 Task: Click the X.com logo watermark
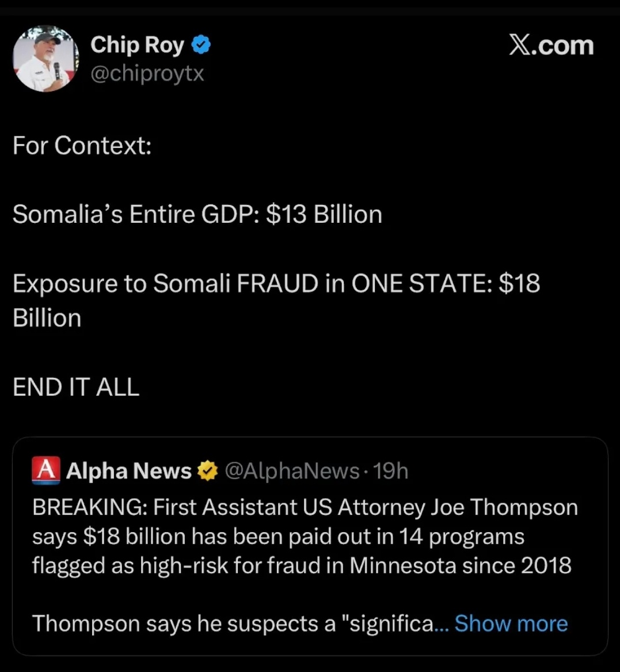tap(551, 45)
